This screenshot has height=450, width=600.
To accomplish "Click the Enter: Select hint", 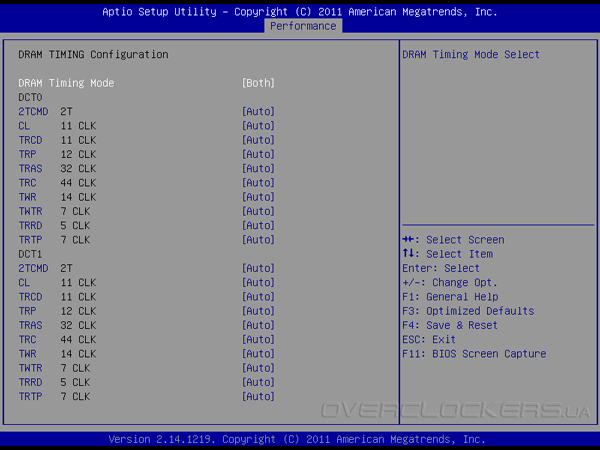I will pos(441,268).
